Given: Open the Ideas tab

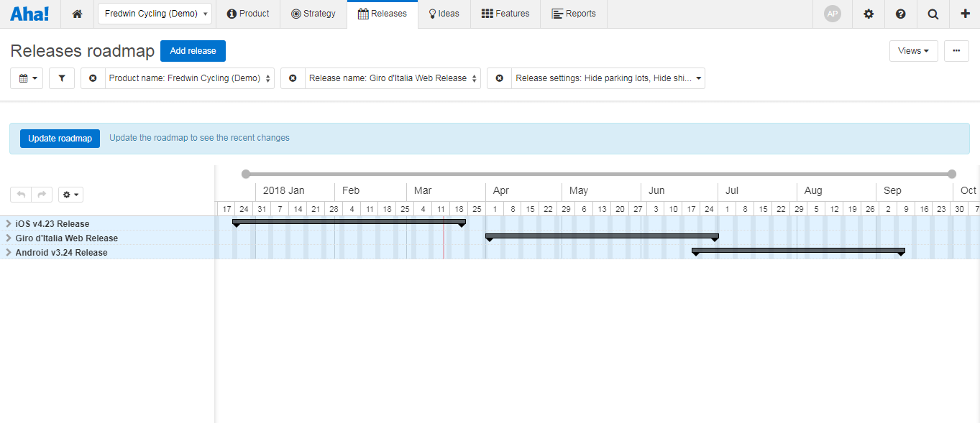Looking at the screenshot, I should 444,14.
